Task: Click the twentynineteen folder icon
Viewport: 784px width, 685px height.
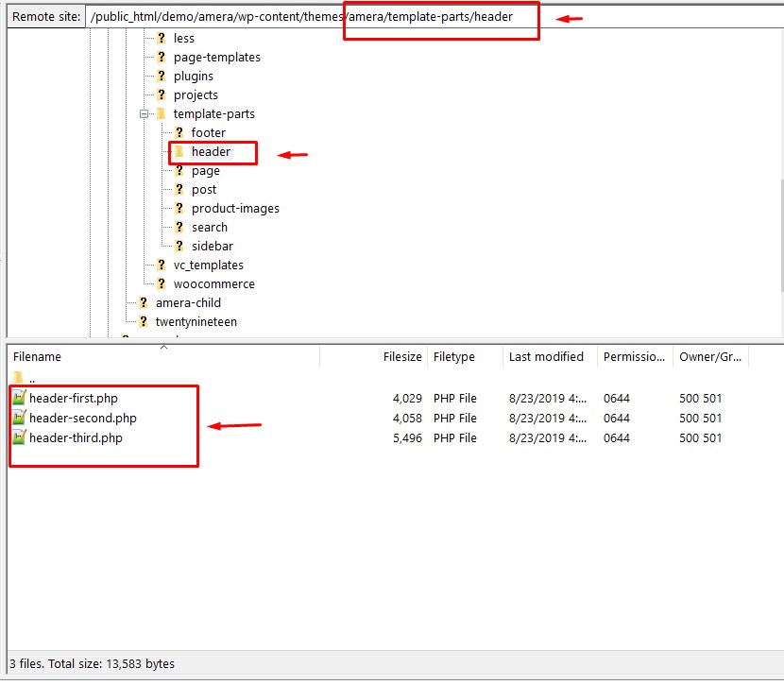Action: pos(145,321)
